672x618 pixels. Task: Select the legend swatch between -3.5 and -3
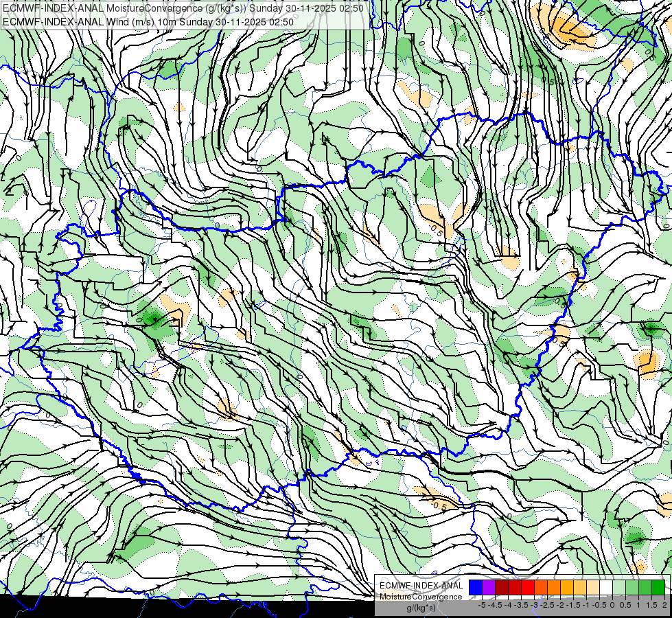point(528,588)
